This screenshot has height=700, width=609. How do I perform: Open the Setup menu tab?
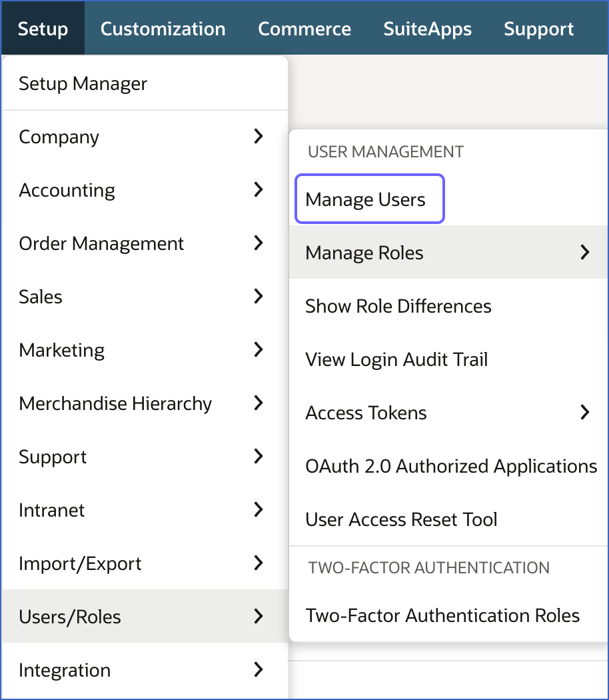pyautogui.click(x=42, y=28)
